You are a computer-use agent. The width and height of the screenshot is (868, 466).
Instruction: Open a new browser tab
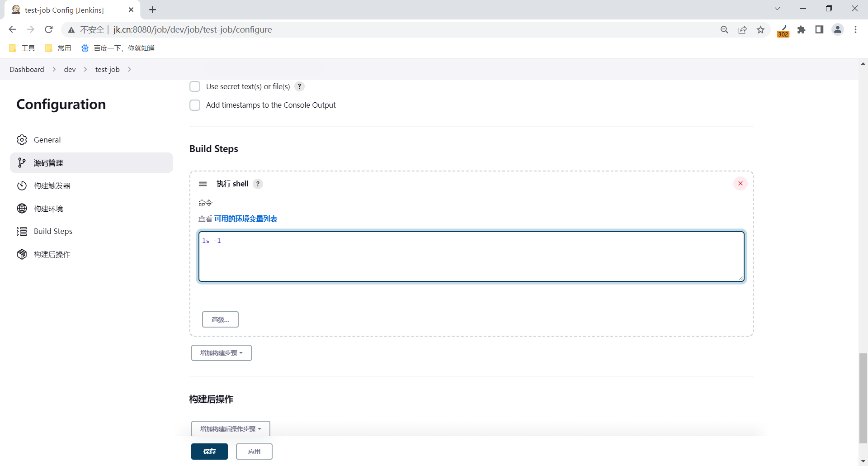(153, 10)
